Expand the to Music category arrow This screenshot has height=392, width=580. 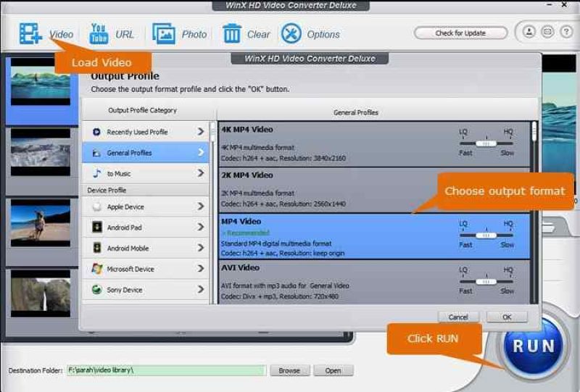pyautogui.click(x=201, y=173)
